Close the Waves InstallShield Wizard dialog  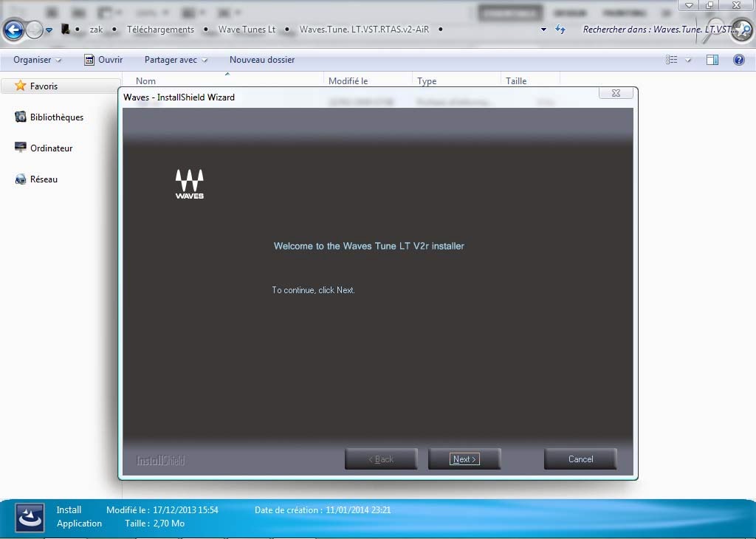tap(616, 93)
